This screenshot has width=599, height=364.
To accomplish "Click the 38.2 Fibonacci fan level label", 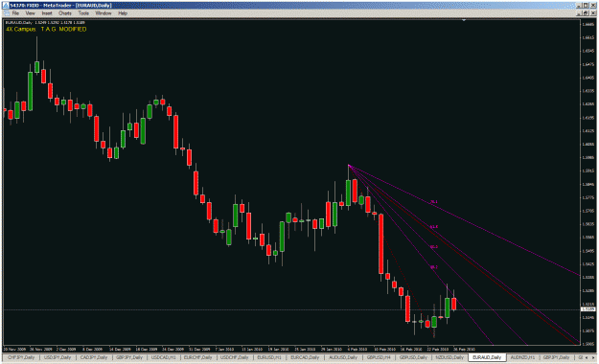I will point(434,267).
